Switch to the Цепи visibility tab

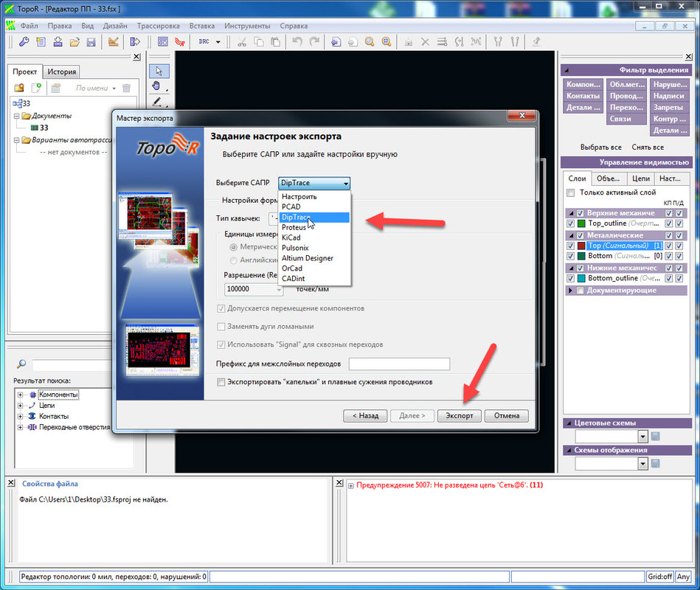coord(641,178)
